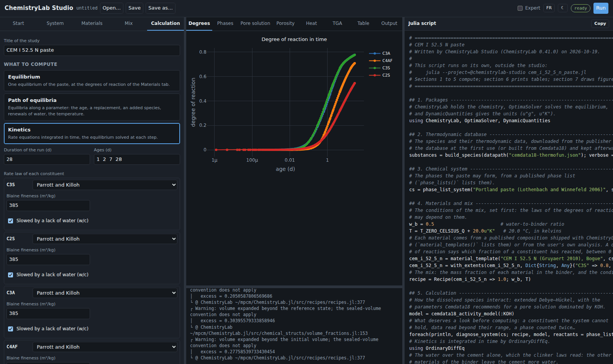Image resolution: width=613 pixels, height=364 pixels.
Task: Select the Calculation tab
Action: (x=166, y=23)
